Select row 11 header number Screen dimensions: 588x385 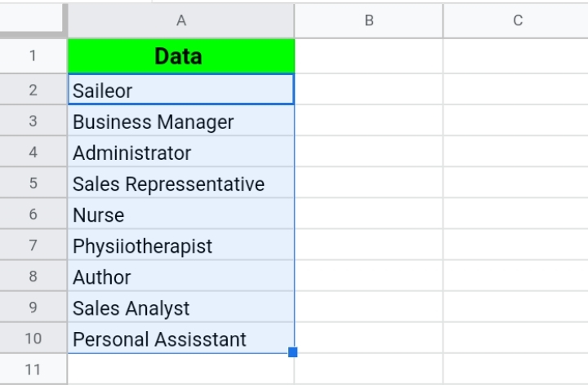point(33,370)
